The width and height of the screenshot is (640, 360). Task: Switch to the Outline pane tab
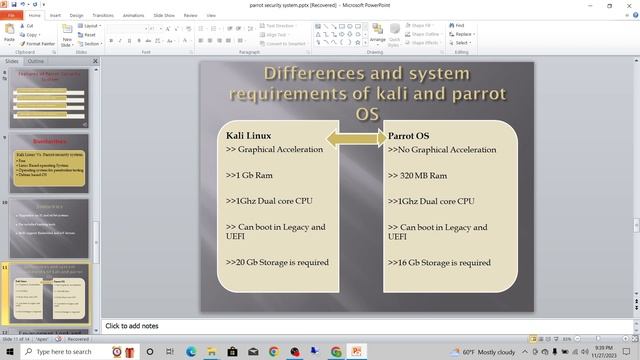36,61
